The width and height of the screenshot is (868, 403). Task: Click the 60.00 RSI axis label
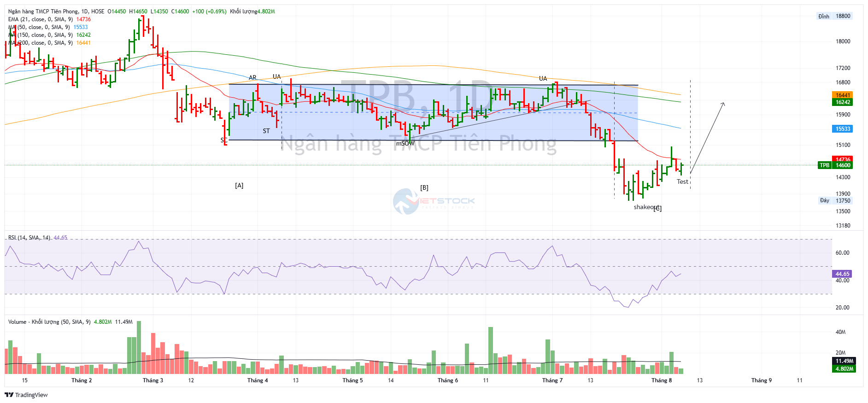pyautogui.click(x=843, y=253)
